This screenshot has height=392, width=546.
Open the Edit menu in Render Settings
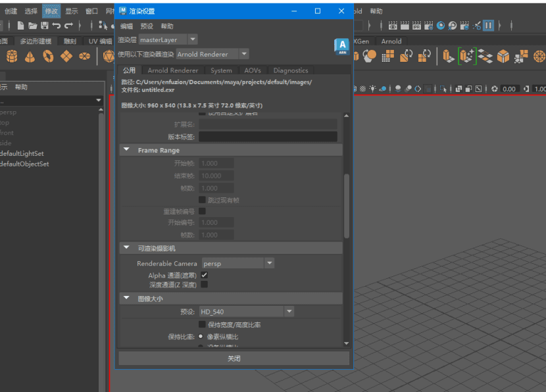(126, 26)
